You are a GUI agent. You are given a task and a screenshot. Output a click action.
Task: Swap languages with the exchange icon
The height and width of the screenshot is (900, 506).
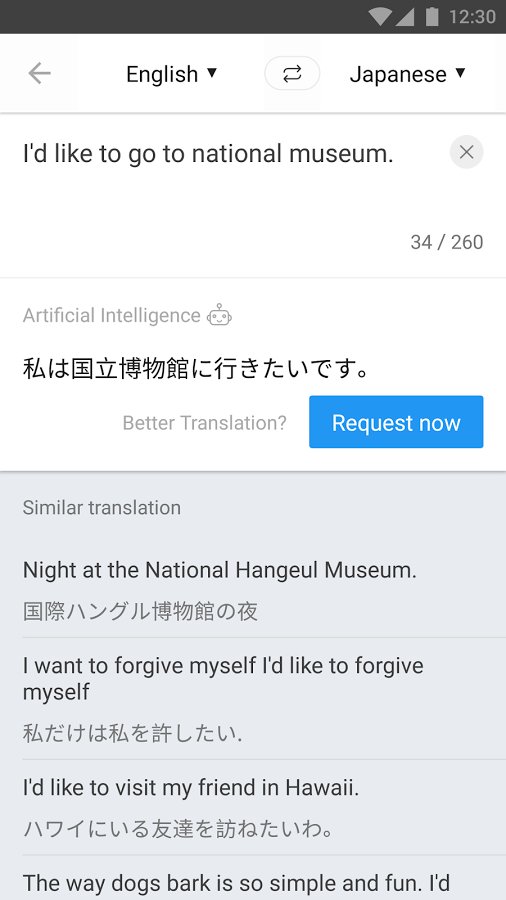(292, 73)
